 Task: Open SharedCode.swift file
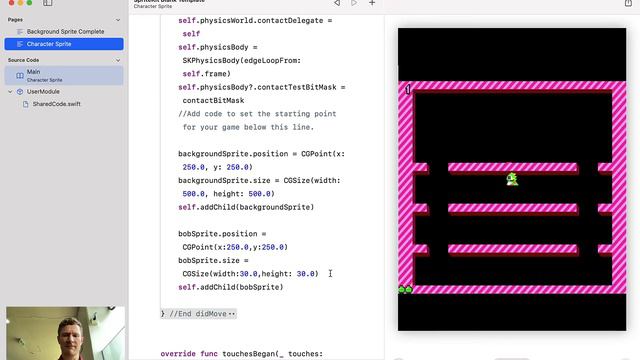coord(56,104)
